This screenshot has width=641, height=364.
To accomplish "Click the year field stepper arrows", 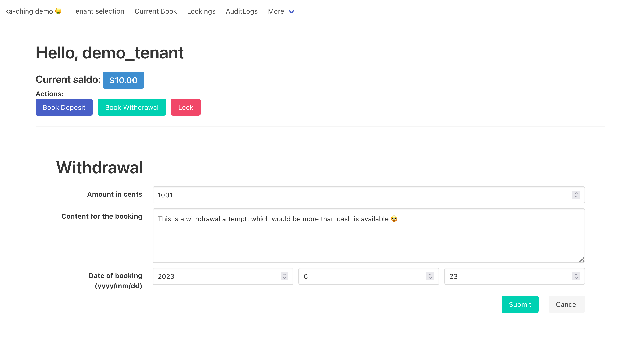I will tap(284, 276).
